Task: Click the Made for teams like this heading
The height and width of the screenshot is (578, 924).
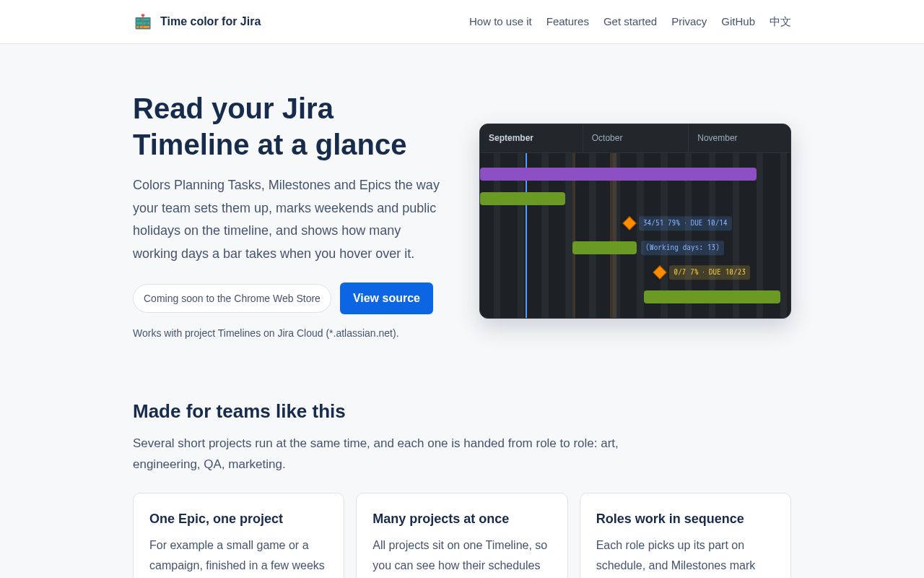Action: click(239, 411)
